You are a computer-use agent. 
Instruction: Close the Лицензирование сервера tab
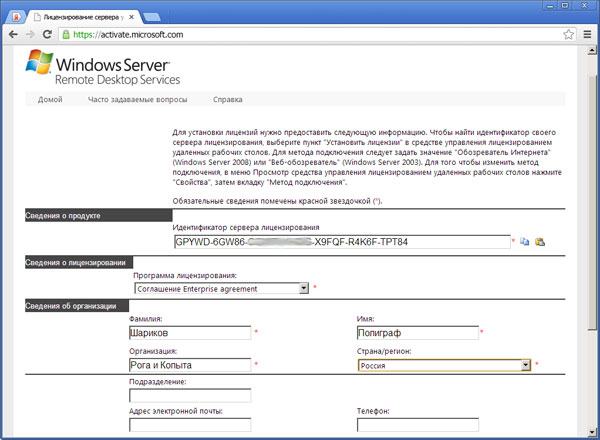click(x=131, y=17)
